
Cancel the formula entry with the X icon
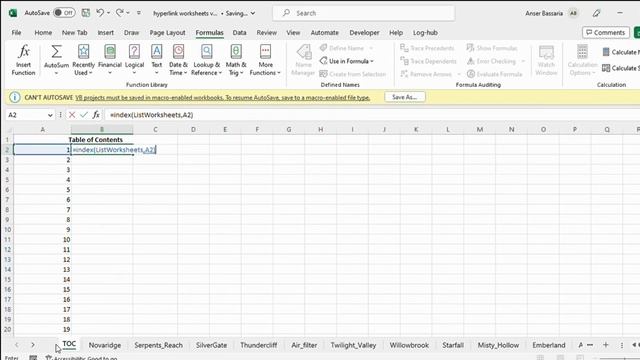(72, 115)
